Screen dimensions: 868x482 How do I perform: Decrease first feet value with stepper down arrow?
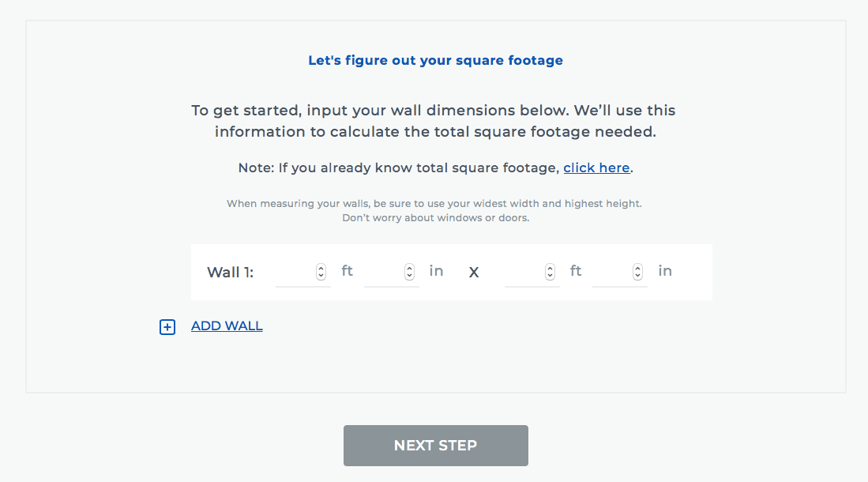321,276
